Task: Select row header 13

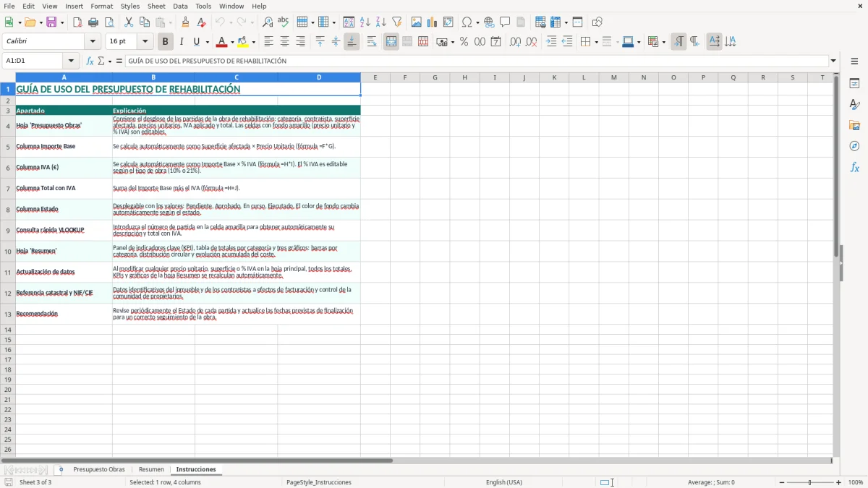Action: 8,314
